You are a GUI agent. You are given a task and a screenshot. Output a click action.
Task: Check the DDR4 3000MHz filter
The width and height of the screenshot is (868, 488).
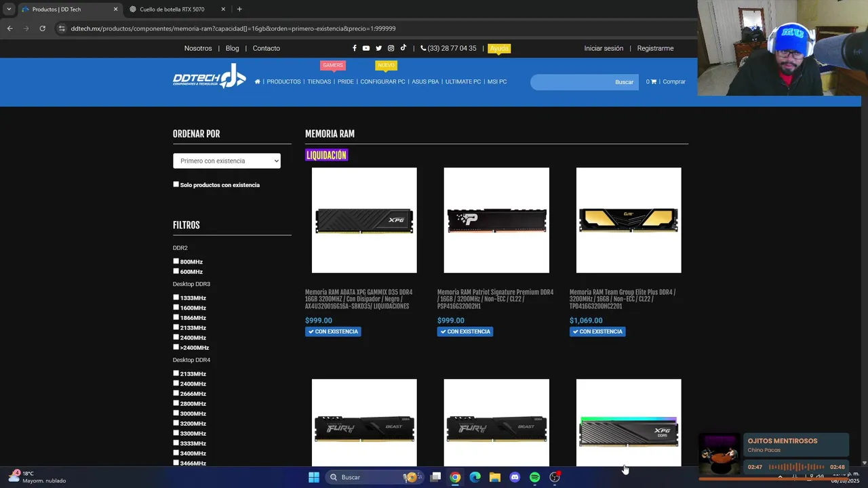click(x=176, y=413)
